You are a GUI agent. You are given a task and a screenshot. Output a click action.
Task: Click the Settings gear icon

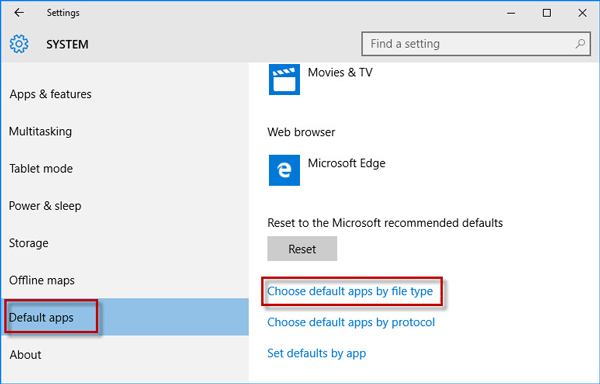point(19,44)
